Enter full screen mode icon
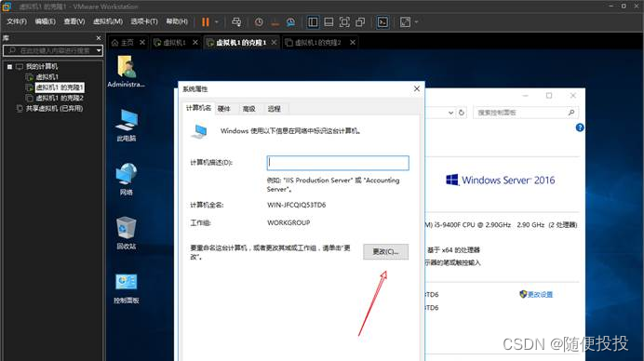644x361 pixels. click(344, 22)
